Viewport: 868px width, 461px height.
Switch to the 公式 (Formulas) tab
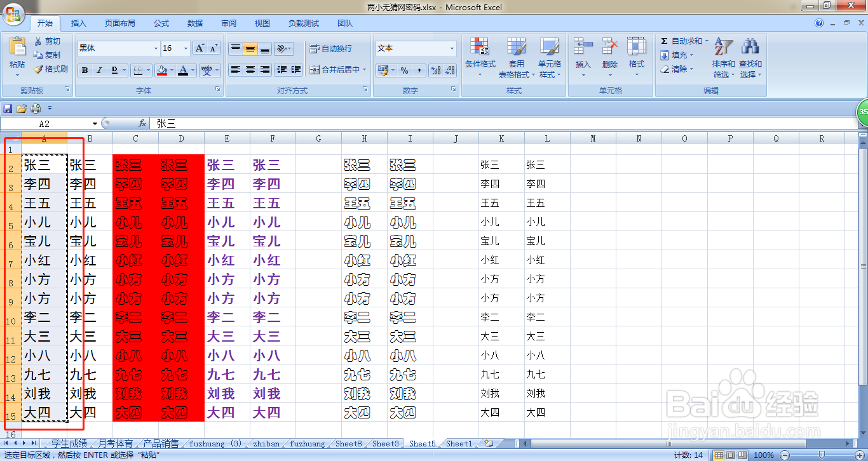[161, 23]
